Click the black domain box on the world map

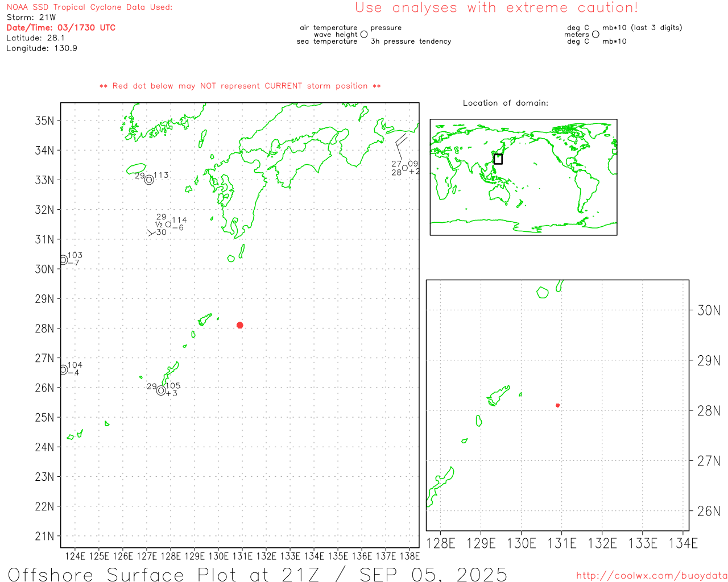(x=498, y=159)
